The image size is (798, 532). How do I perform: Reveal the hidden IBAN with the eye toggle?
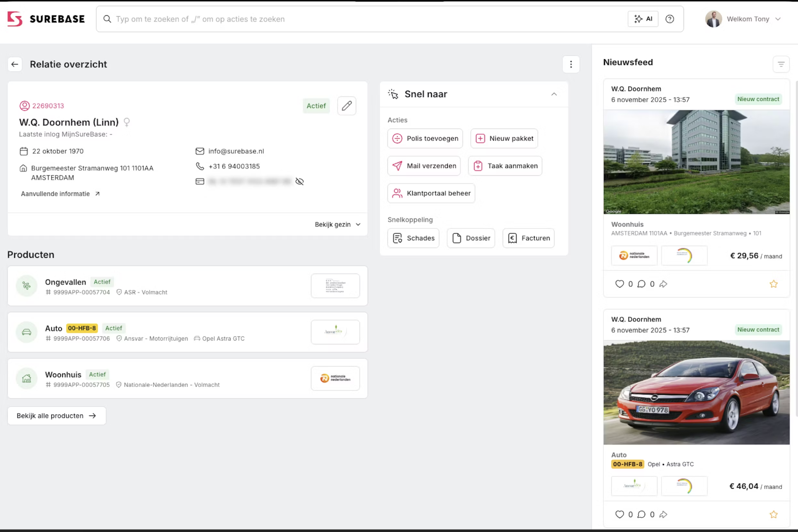pyautogui.click(x=299, y=181)
